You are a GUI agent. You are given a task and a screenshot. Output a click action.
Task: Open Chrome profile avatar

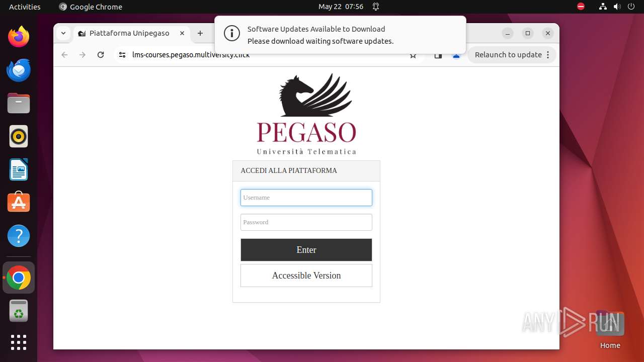coord(456,55)
